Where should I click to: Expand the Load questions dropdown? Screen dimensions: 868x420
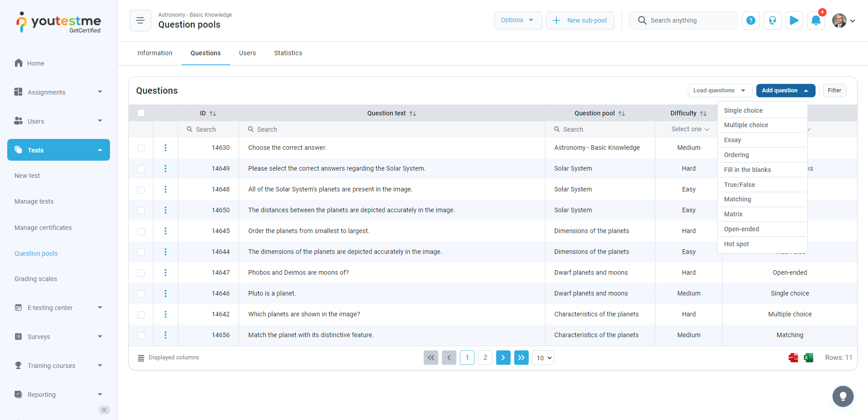pyautogui.click(x=719, y=91)
